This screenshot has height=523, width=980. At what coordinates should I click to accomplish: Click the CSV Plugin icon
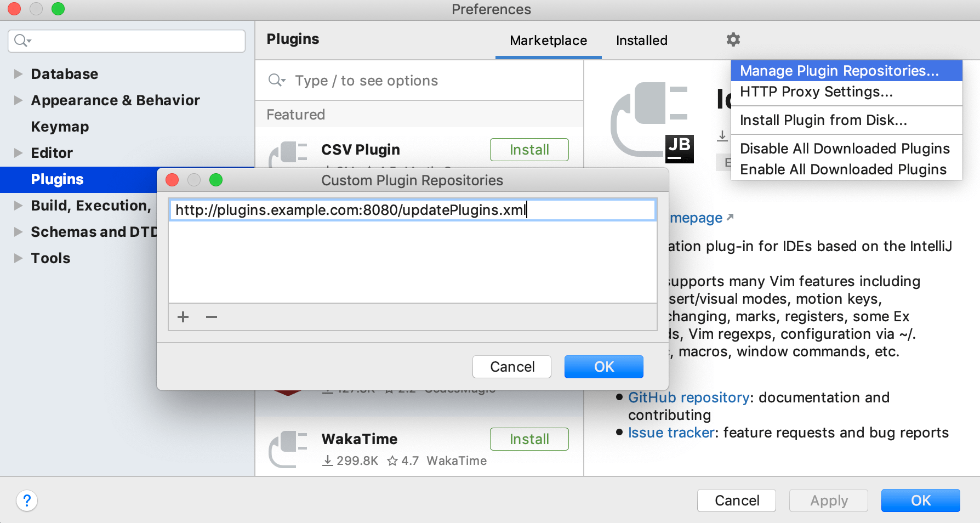pos(289,154)
